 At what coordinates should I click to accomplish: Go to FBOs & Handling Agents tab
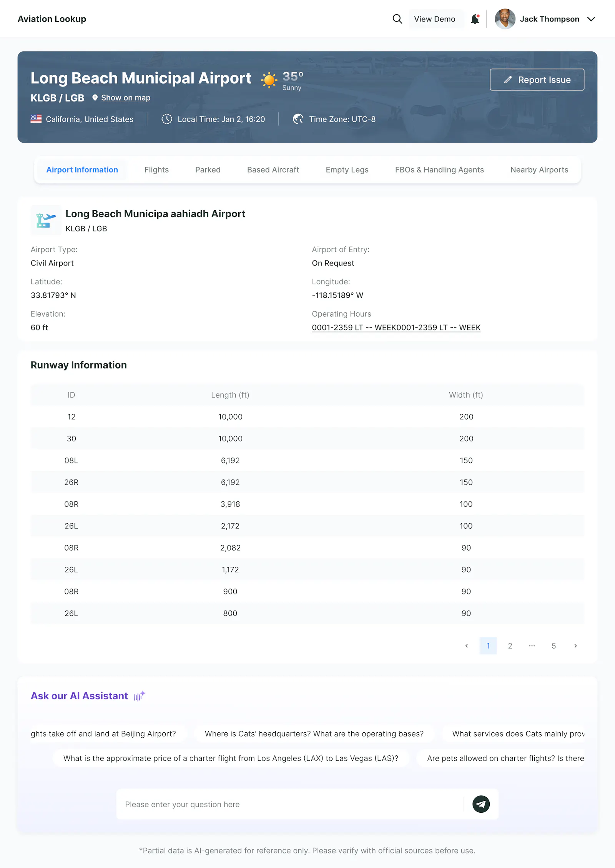(439, 170)
